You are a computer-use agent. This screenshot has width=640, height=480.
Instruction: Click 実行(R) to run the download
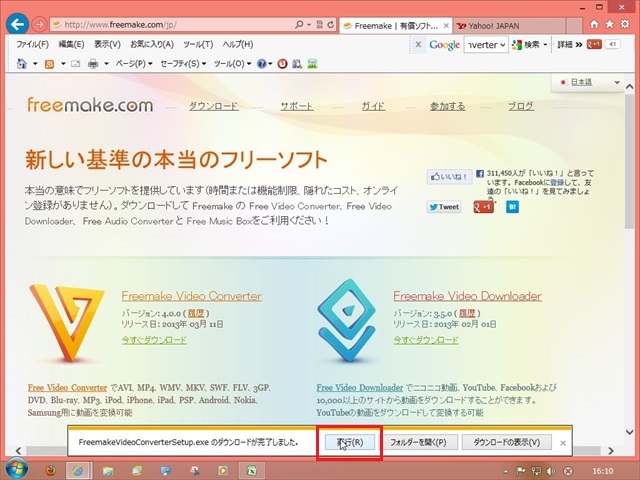(x=350, y=442)
